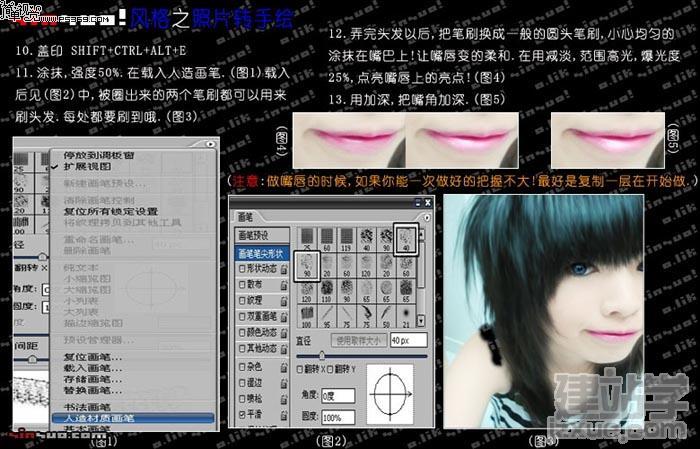
Task: Click the lock icon beside 颜色动态
Action: [x=283, y=333]
